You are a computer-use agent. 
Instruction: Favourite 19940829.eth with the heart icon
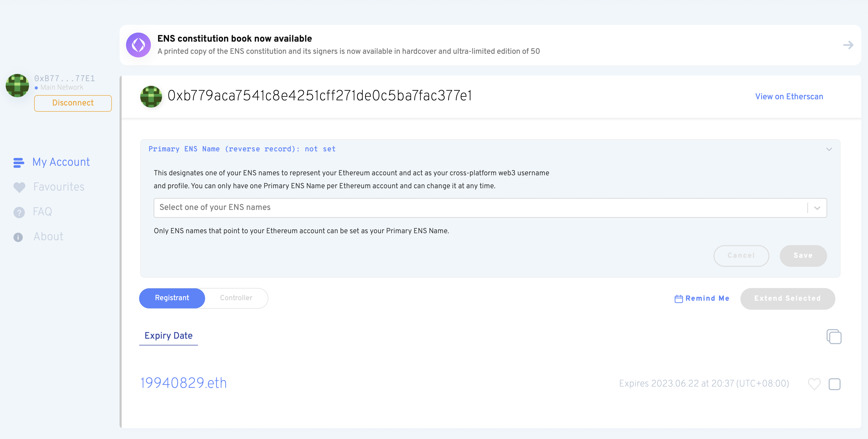coord(814,384)
